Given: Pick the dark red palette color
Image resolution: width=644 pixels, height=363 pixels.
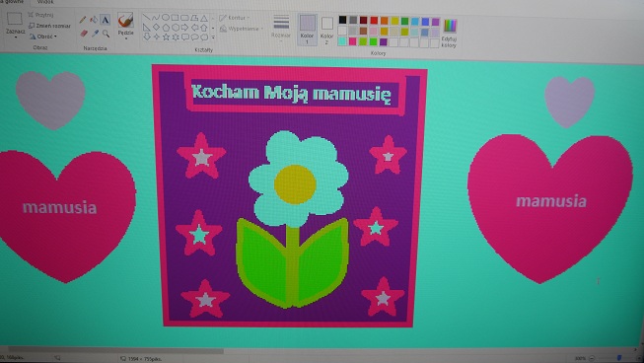Looking at the screenshot, I should tap(364, 20).
